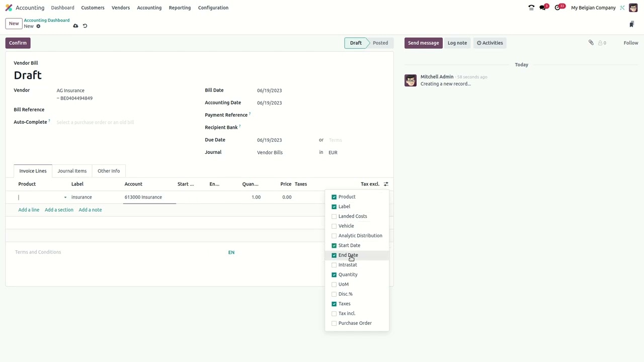Uncheck the Quantity column checkbox
Viewport: 644px width, 362px height.
(334, 275)
